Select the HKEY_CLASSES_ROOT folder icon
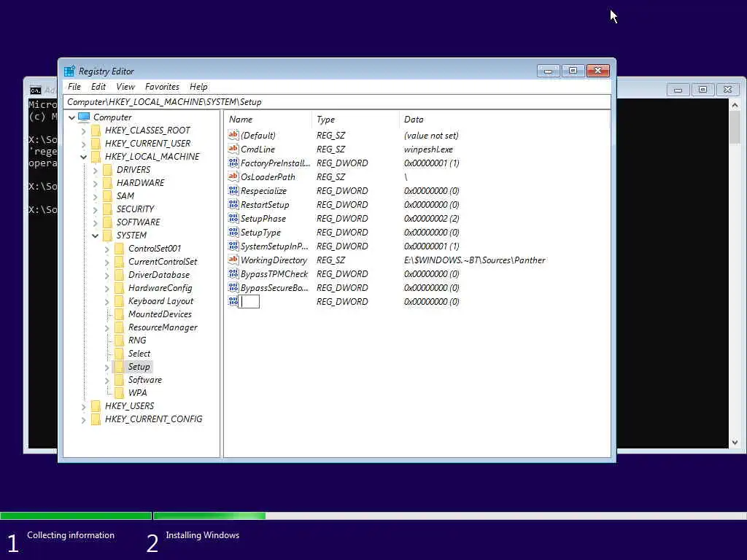The width and height of the screenshot is (747, 560). pos(96,130)
